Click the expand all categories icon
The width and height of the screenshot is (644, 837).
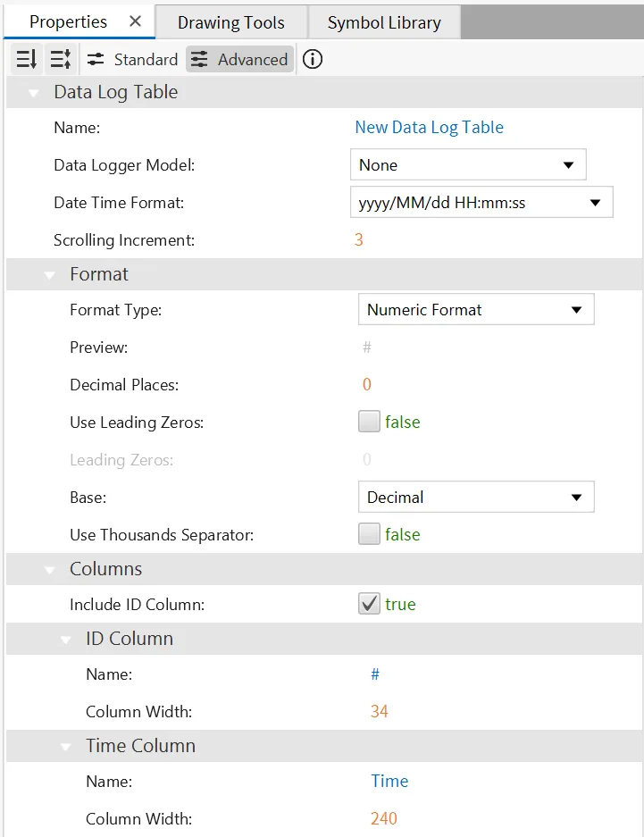(27, 60)
